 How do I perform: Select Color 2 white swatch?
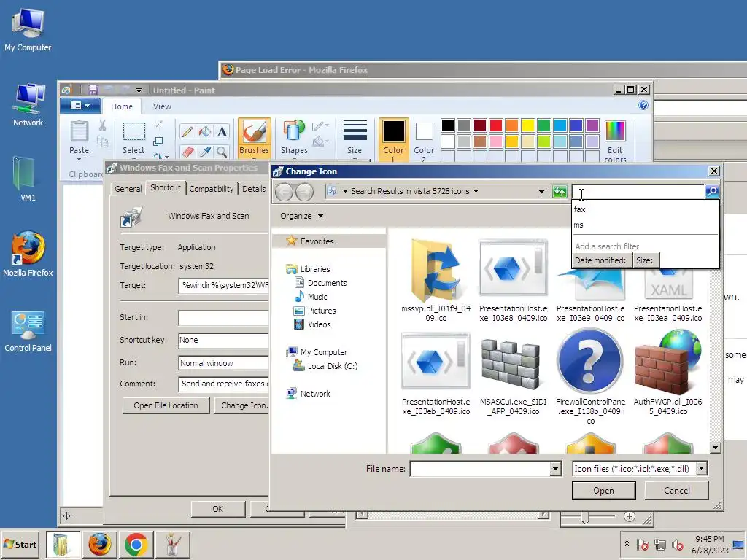click(x=424, y=138)
